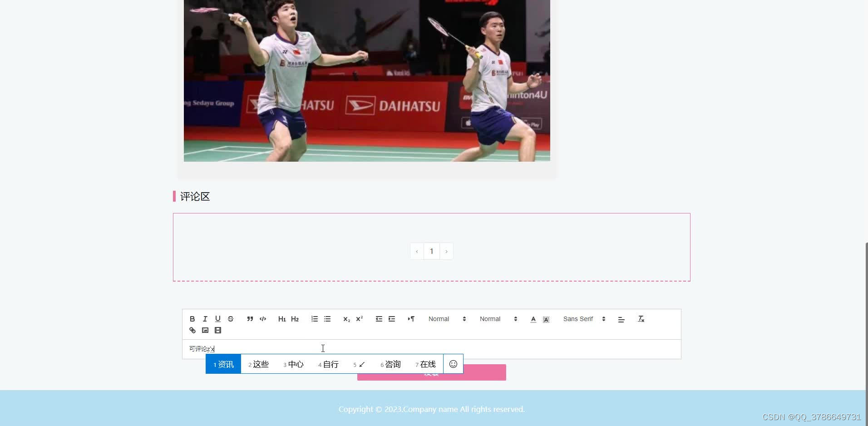This screenshot has height=426, width=868.
Task: Click the badminton players photo
Action: [x=367, y=80]
